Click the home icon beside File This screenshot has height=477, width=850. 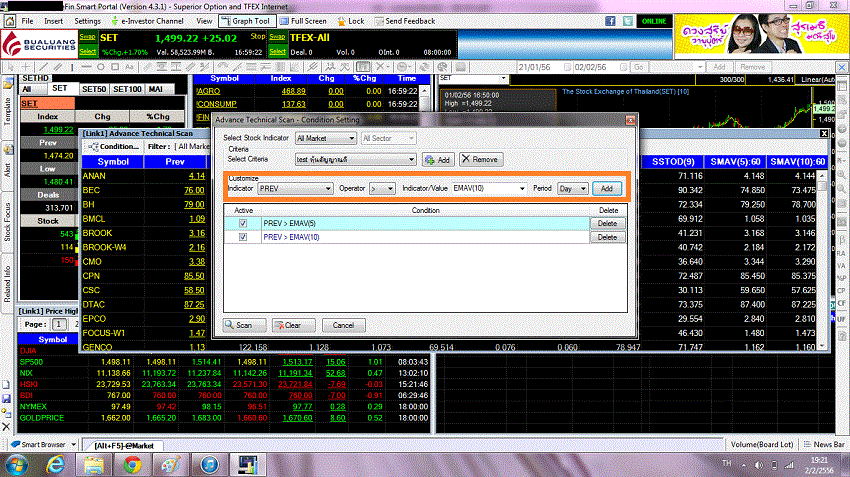(x=10, y=21)
